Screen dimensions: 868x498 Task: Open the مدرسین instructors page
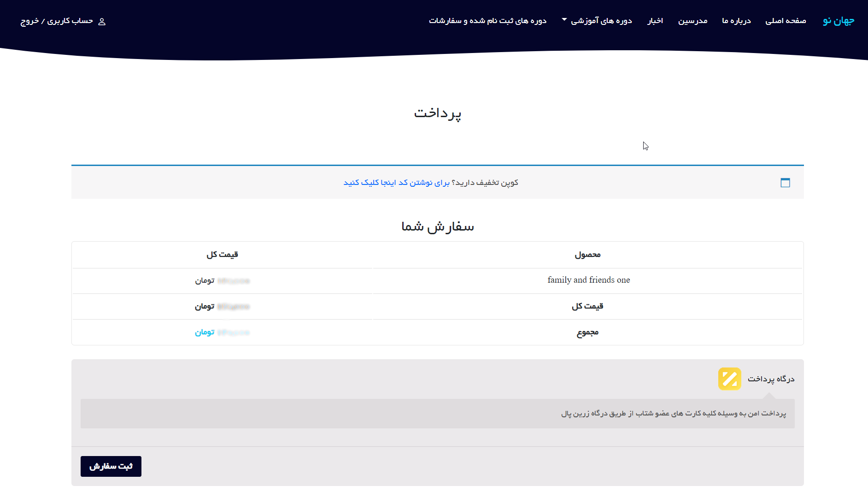tap(692, 21)
